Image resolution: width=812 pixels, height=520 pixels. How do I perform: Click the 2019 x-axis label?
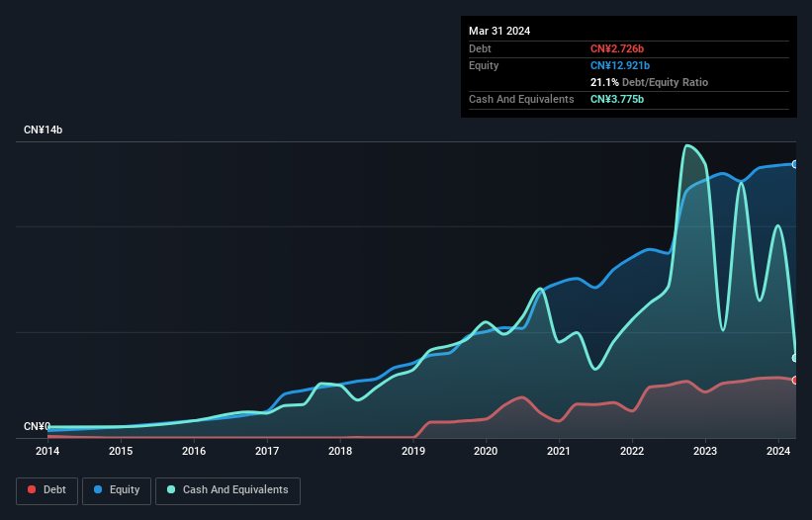point(413,451)
